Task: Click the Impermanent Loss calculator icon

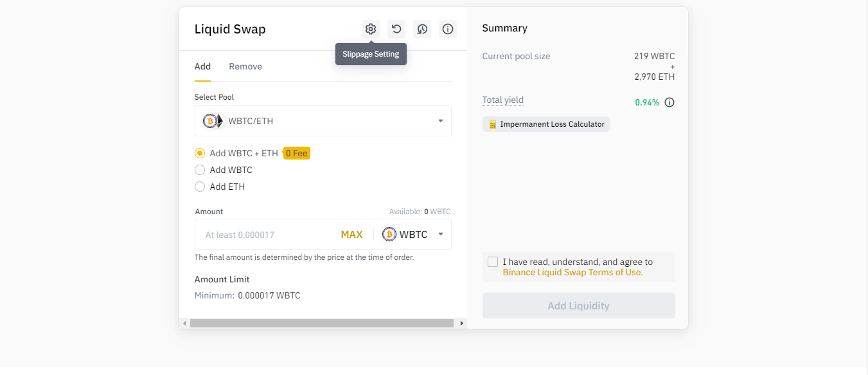Action: pos(492,124)
